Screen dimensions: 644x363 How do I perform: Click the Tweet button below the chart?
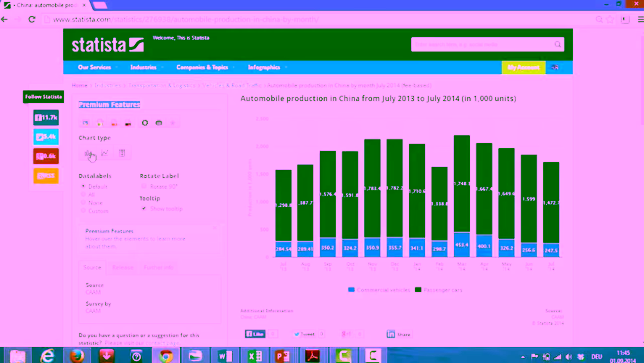click(305, 334)
